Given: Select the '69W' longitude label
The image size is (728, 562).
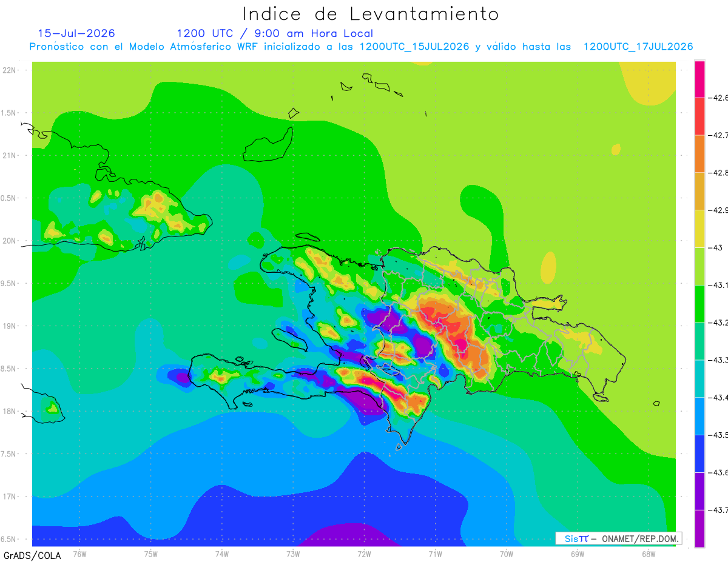Looking at the screenshot, I should [x=578, y=554].
